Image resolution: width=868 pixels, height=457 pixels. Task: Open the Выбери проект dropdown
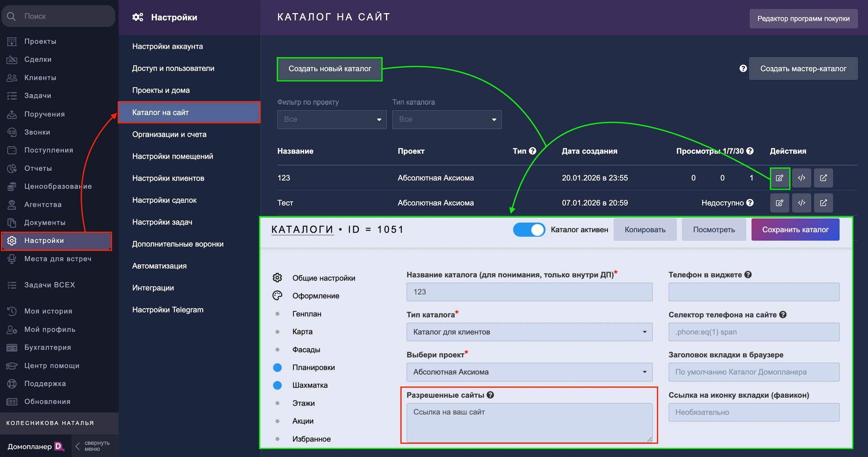[529, 372]
